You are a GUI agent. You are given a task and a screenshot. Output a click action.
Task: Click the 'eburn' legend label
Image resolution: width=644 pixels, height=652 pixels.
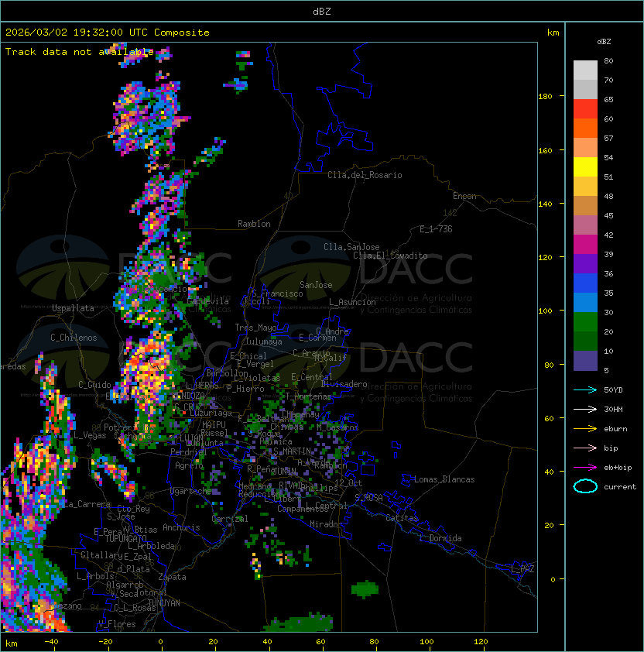tap(615, 429)
